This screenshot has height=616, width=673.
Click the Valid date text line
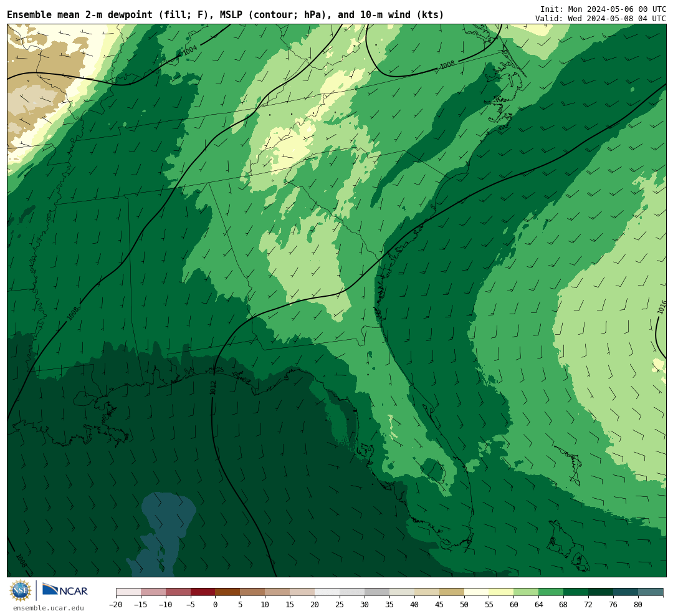[601, 19]
